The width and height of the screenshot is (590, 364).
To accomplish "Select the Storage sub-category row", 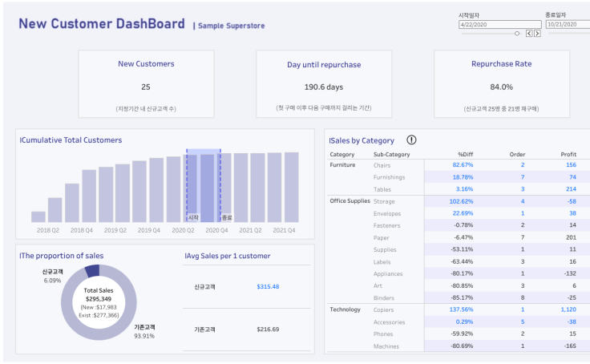I will [384, 201].
